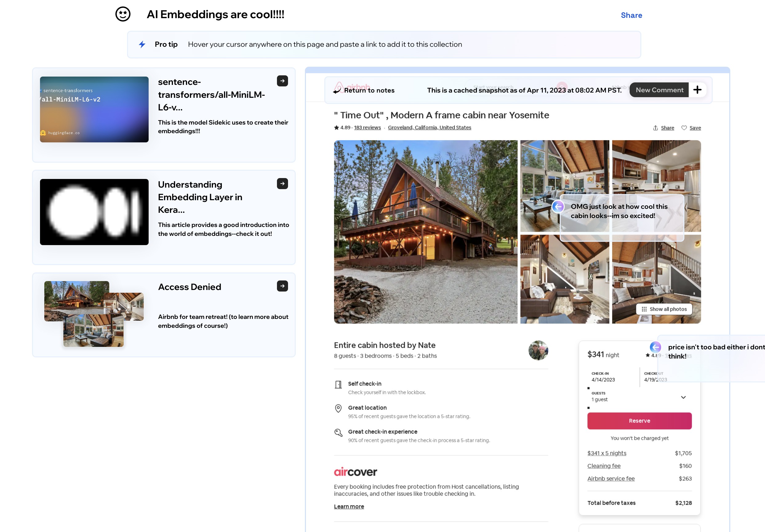Viewport: 765px width, 532px height.
Task: Click the blue Share link at top
Action: 631,15
